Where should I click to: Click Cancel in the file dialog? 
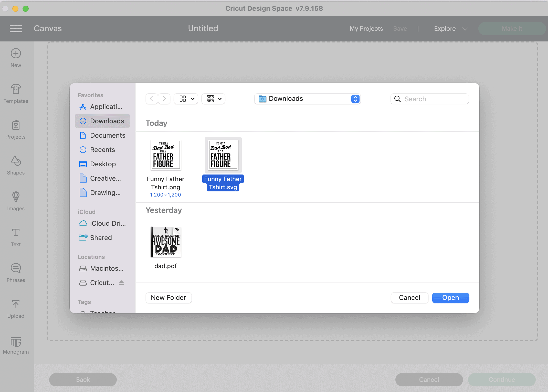point(410,298)
